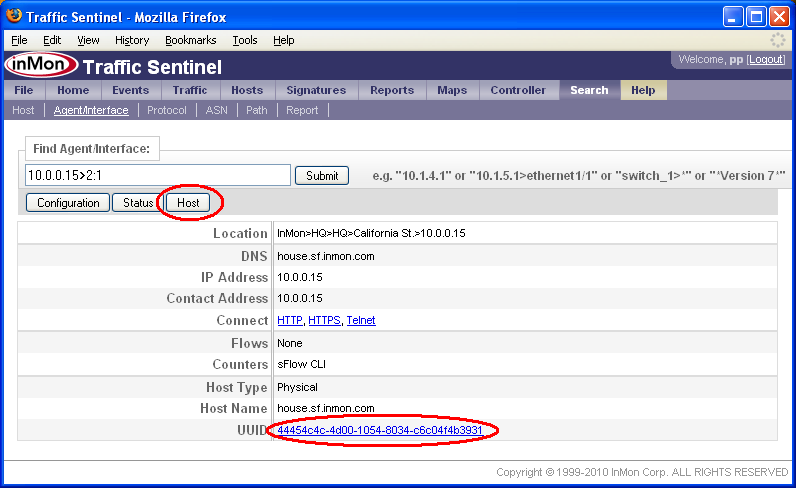Go to the Help tab
Screen dimensions: 796x488
tap(643, 90)
